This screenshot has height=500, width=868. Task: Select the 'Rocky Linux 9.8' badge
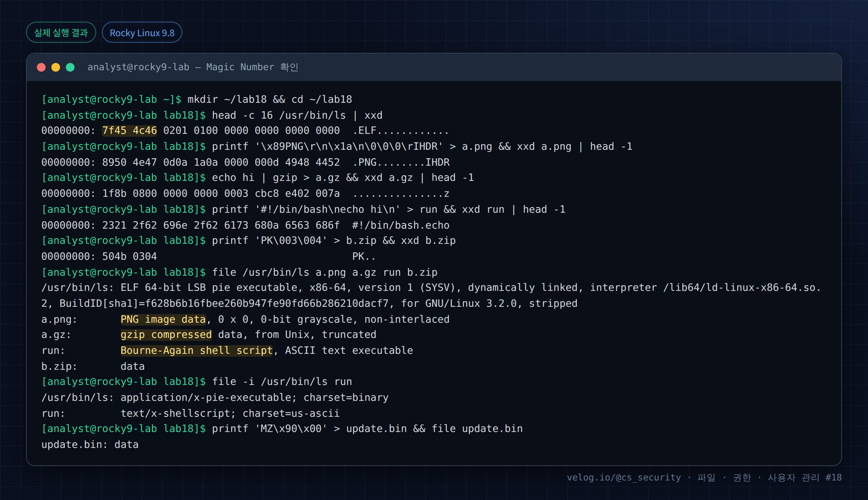142,33
